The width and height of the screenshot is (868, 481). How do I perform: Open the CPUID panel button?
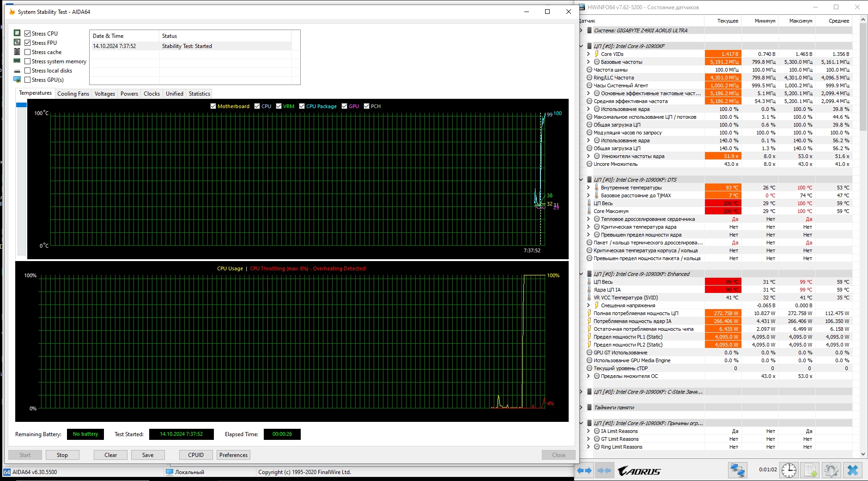pyautogui.click(x=196, y=455)
